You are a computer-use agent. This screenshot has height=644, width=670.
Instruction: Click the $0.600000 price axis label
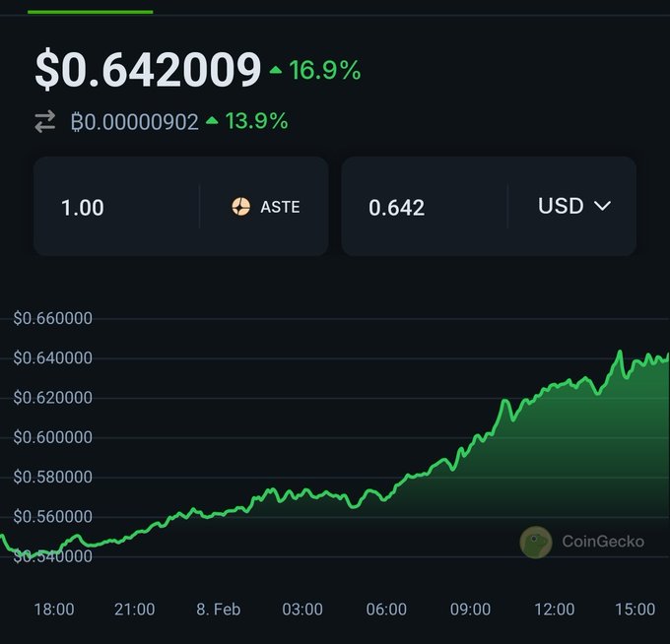point(51,437)
